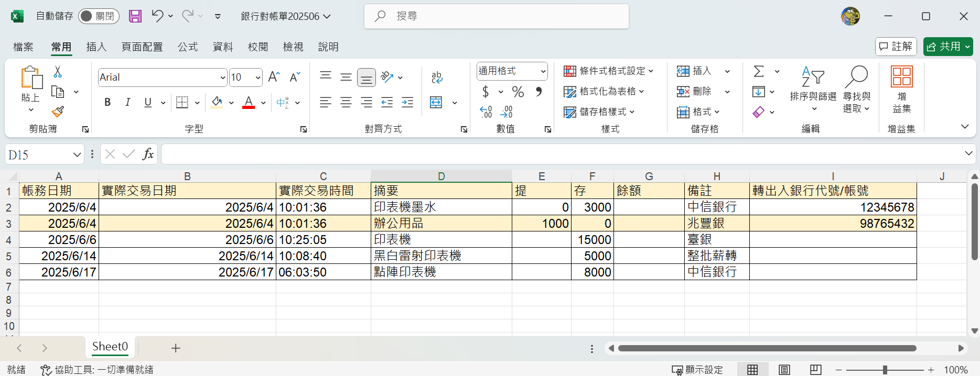Apply percent style to cells
The width and height of the screenshot is (980, 376).
point(518,92)
